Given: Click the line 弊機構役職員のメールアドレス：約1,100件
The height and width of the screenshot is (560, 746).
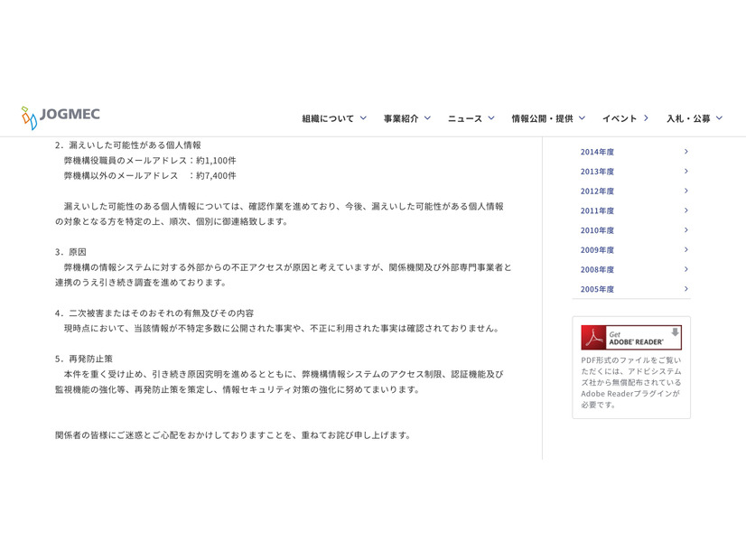Looking at the screenshot, I should tap(150, 161).
